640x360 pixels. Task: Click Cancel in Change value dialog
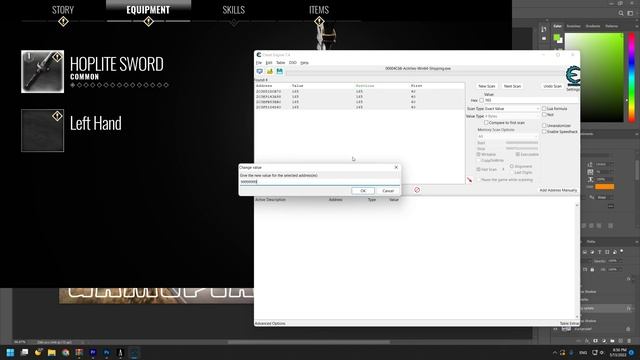tap(388, 191)
